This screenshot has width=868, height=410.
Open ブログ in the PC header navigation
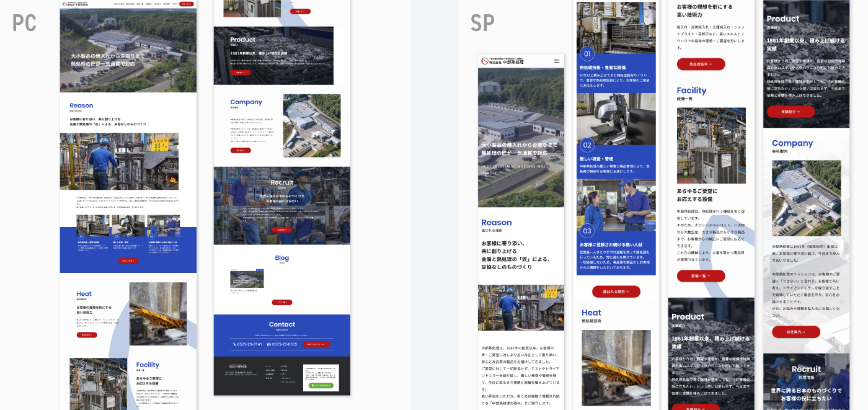174,4
